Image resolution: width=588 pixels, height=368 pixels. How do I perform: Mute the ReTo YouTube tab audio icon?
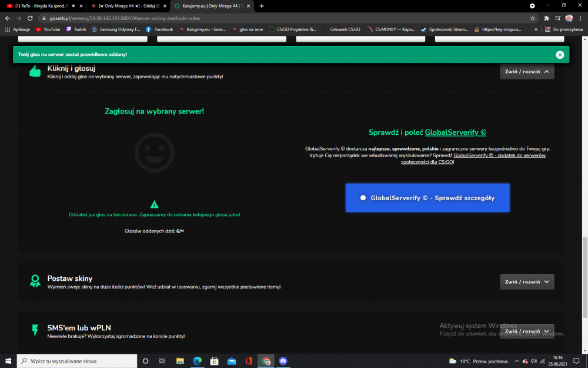click(x=73, y=6)
